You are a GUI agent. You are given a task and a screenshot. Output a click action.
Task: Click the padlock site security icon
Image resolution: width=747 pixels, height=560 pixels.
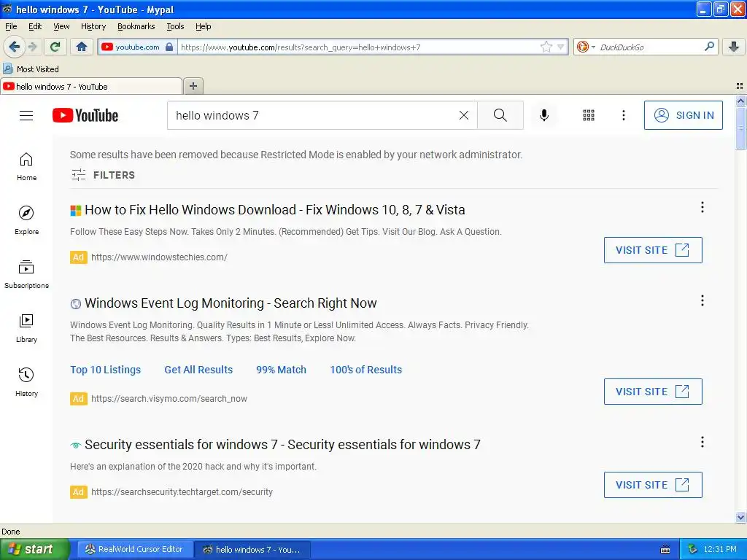[169, 47]
